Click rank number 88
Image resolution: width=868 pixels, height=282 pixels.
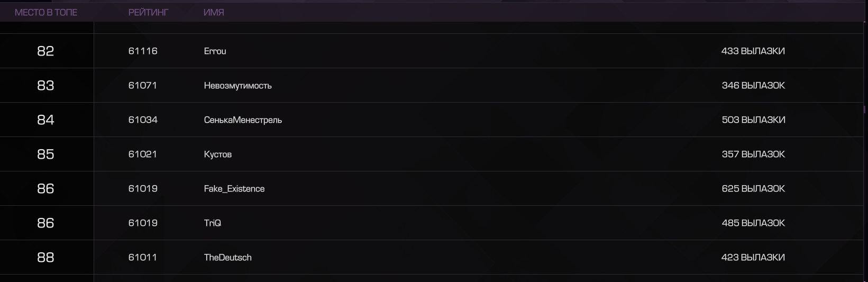[x=45, y=257]
